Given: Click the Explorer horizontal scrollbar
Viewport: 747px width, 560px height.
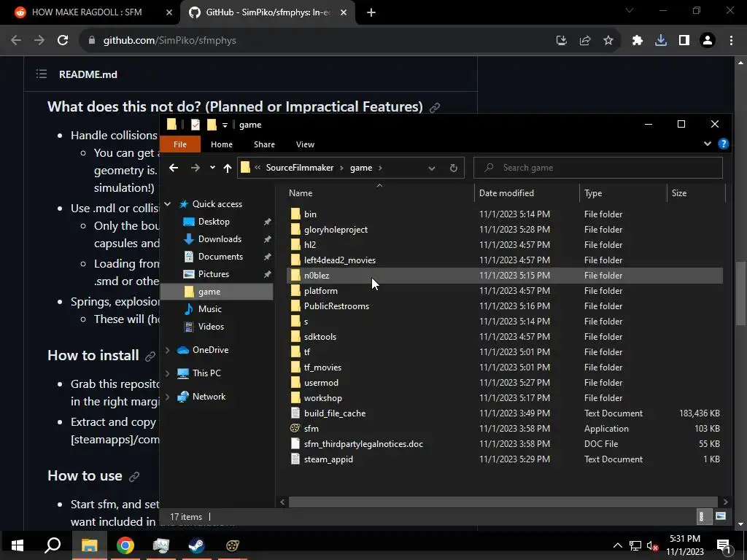Looking at the screenshot, I should (503, 502).
